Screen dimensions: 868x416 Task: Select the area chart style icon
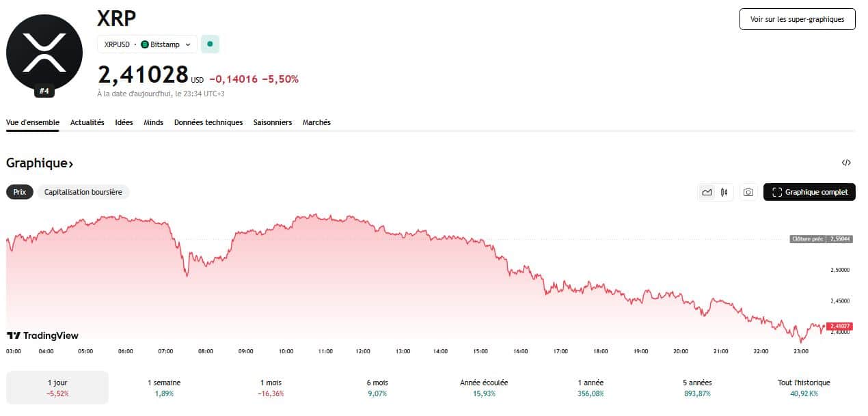tap(707, 192)
